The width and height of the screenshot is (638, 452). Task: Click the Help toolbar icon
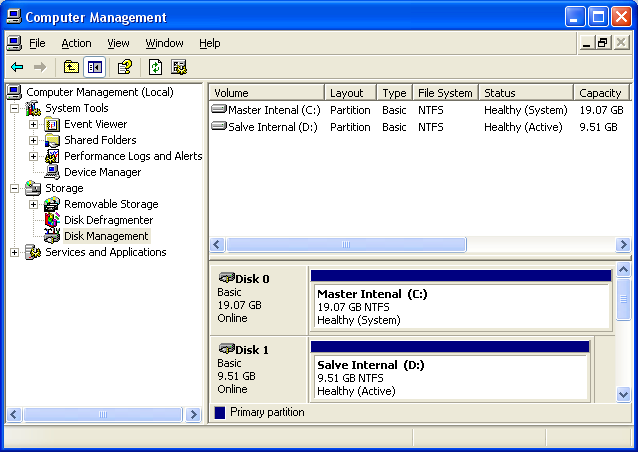click(x=125, y=67)
